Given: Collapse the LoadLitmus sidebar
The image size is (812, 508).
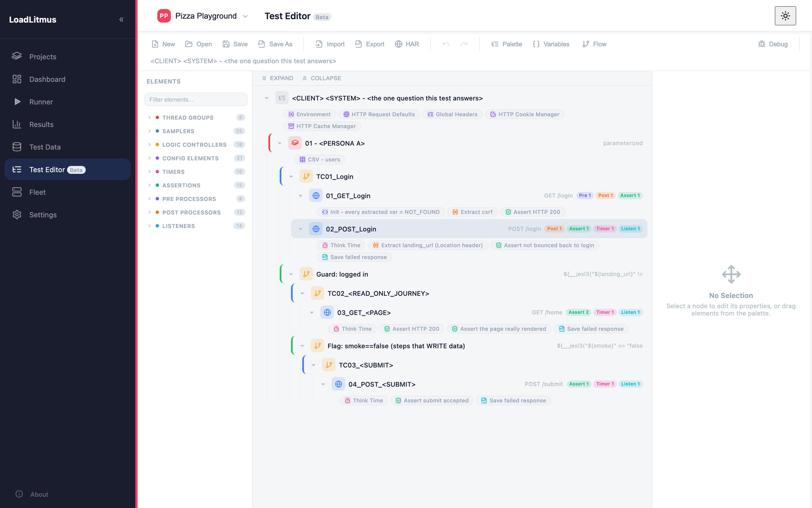Looking at the screenshot, I should pyautogui.click(x=122, y=19).
